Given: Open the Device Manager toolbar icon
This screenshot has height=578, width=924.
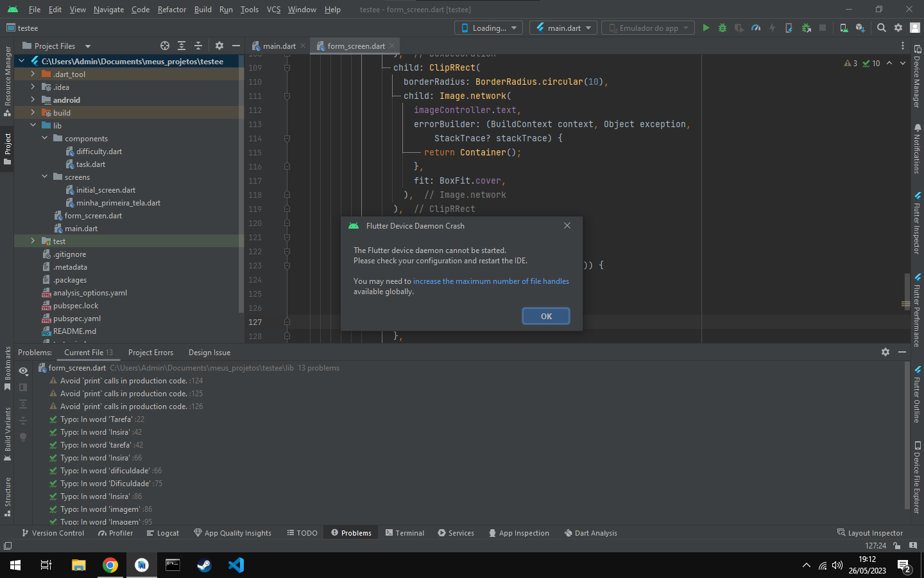Looking at the screenshot, I should point(844,28).
